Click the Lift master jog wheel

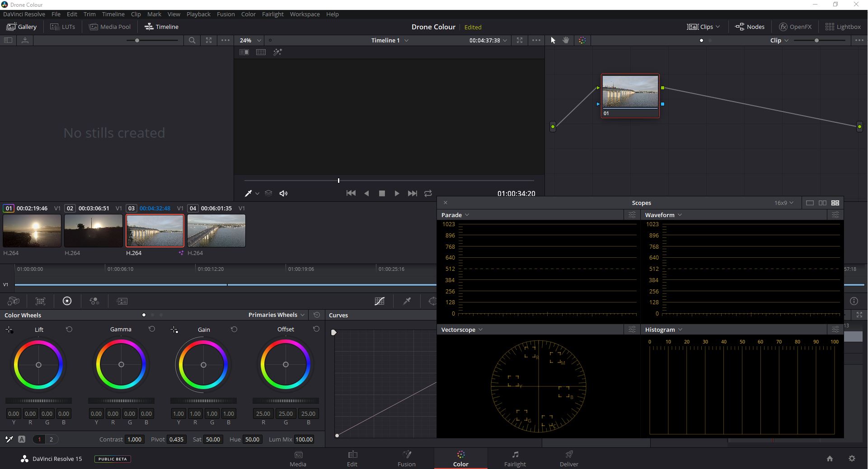(38, 401)
